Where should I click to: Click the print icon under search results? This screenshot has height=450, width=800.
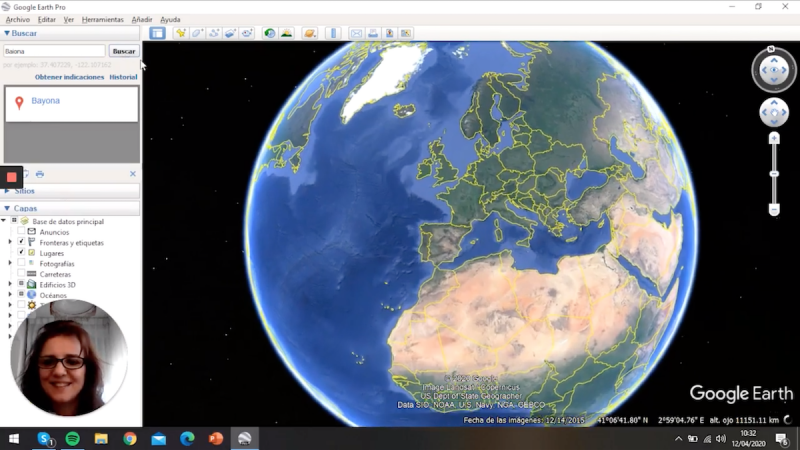coord(40,174)
